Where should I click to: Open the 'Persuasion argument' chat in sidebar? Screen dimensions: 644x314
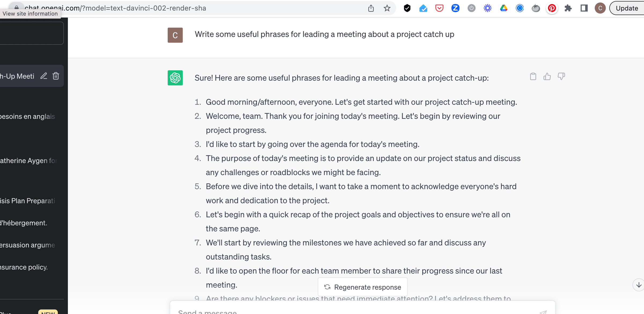(x=28, y=245)
